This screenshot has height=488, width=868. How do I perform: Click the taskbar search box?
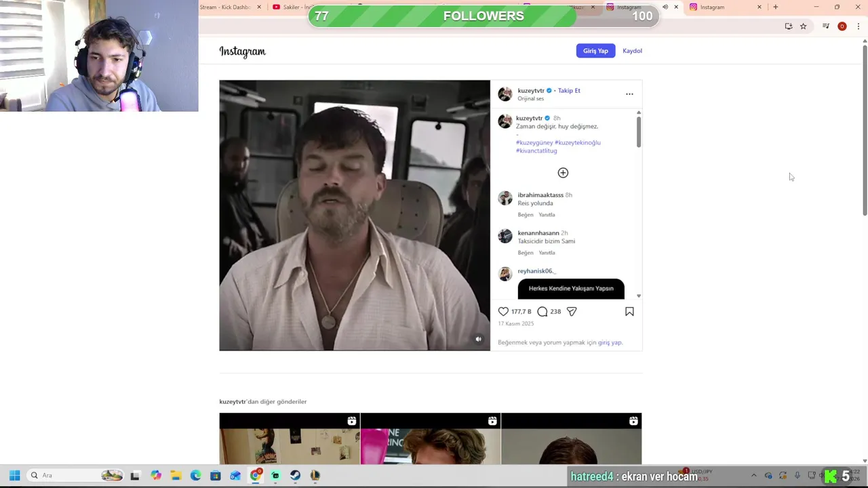76,476
